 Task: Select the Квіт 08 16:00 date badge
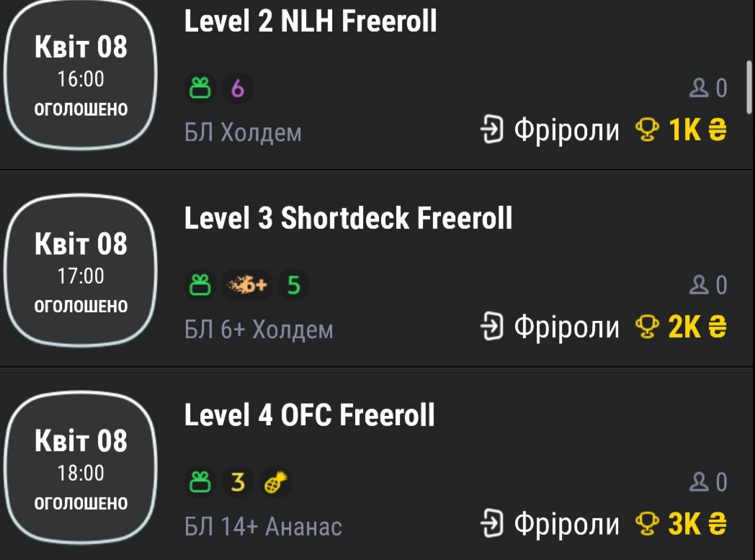click(81, 78)
